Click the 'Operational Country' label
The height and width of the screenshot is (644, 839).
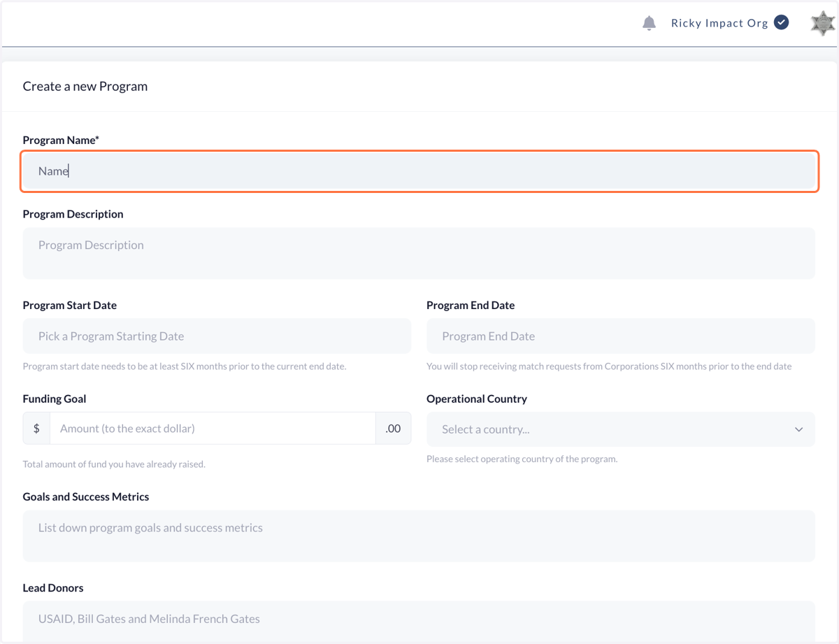[x=477, y=399]
